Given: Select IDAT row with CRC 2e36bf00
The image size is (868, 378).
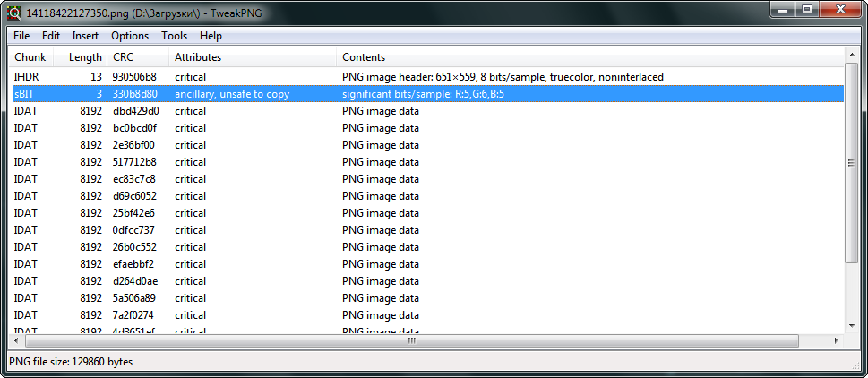Looking at the screenshot, I should (x=426, y=145).
